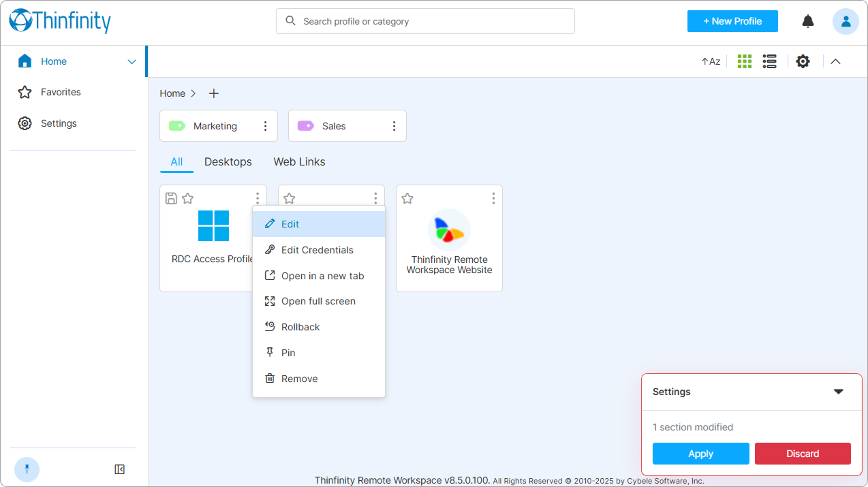Open Marketing category options menu
Screen dimensions: 868x487
click(265, 126)
